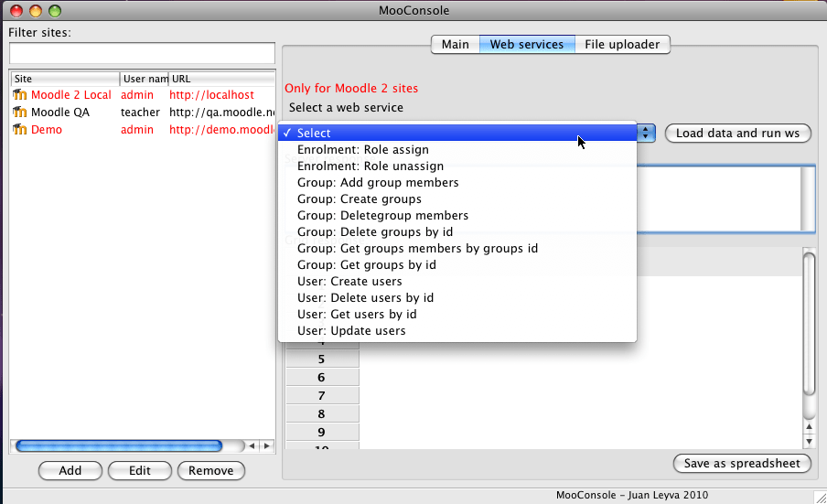Click the site list horizontal scrollbar thumb

119,446
